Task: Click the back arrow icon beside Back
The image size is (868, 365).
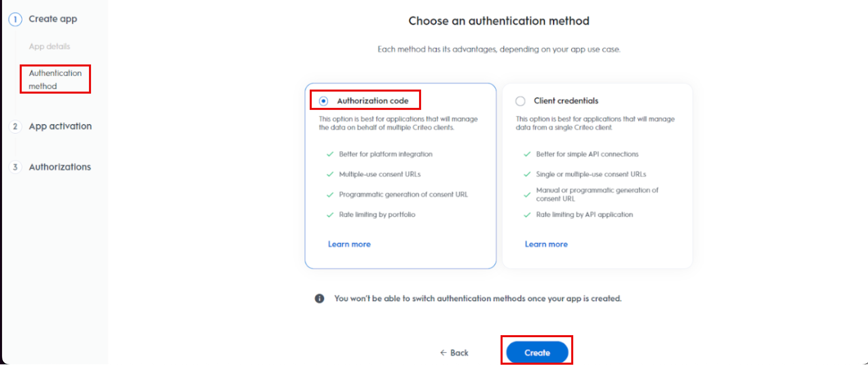Action: pyautogui.click(x=443, y=353)
